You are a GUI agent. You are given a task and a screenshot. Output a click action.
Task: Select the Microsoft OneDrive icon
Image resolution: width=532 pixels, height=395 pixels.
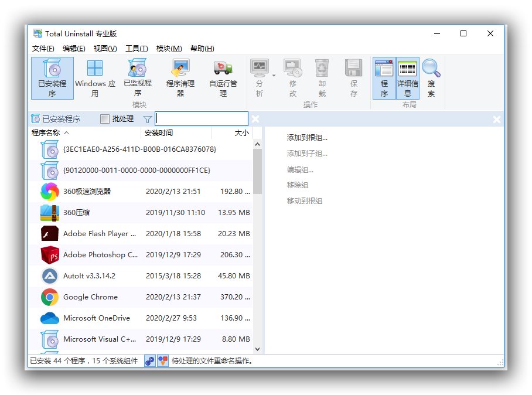coord(50,318)
